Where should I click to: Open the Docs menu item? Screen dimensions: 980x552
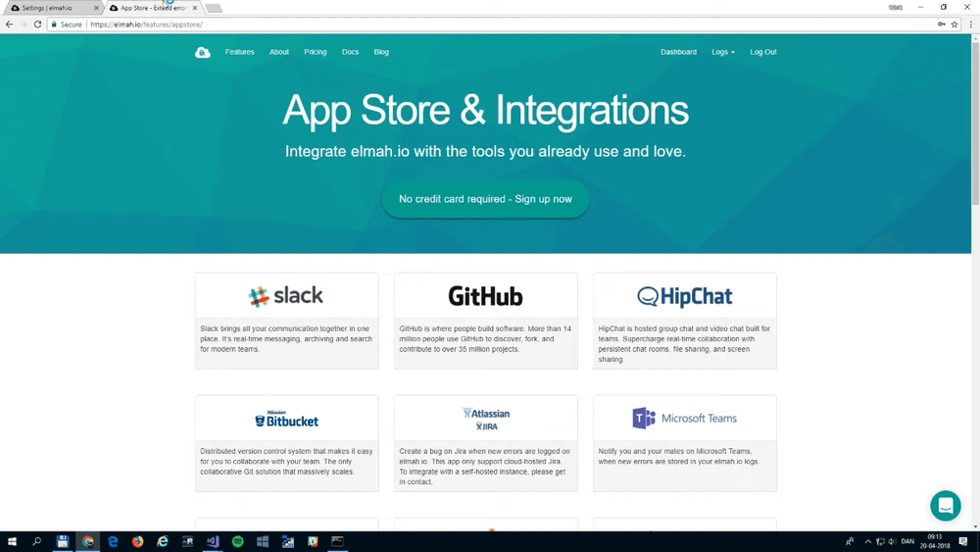coord(350,53)
